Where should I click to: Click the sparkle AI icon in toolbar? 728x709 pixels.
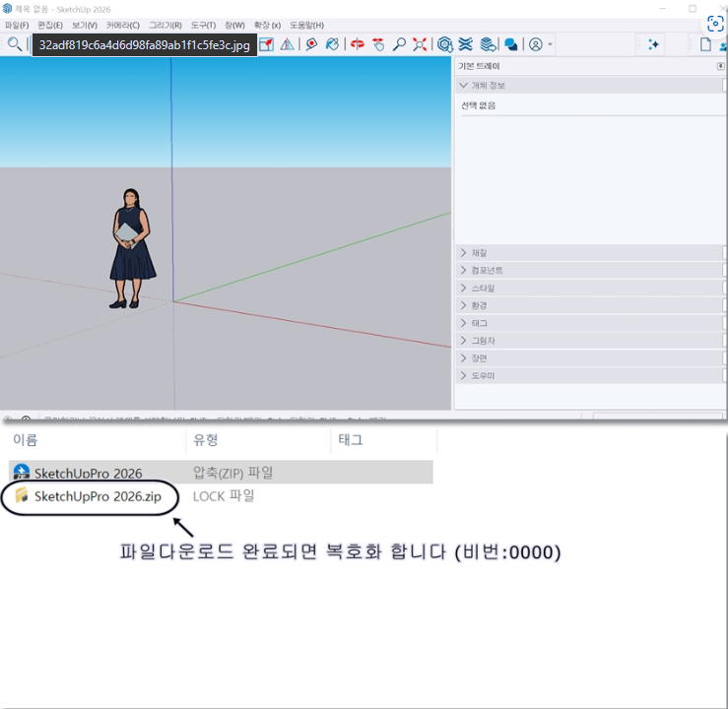point(653,44)
